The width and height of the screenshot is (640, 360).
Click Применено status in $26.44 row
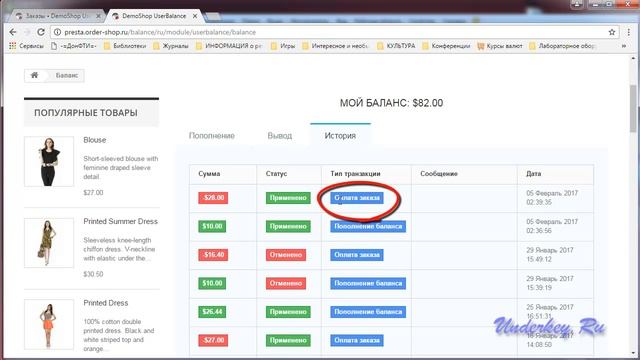click(288, 312)
